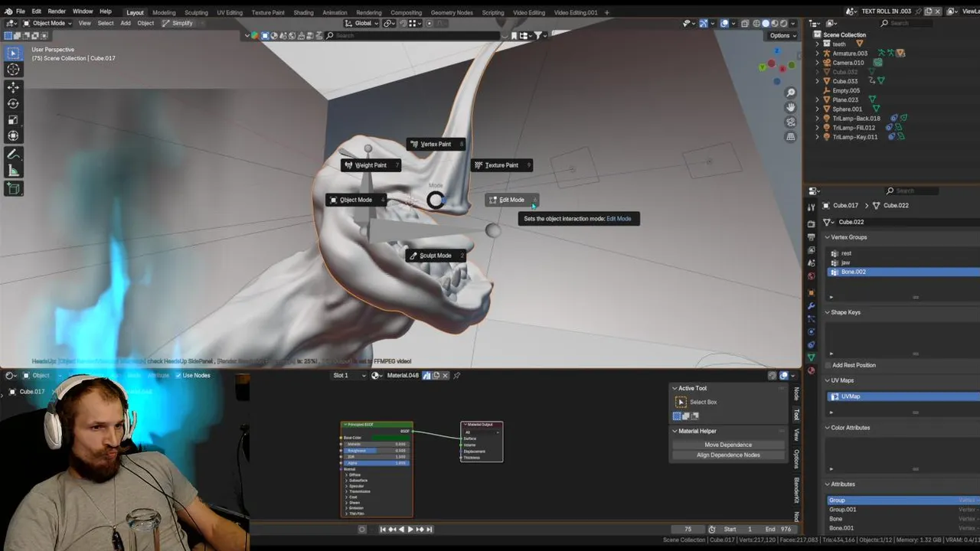Collapse the Attributes panel
This screenshot has width=980, height=551.
pos(828,484)
